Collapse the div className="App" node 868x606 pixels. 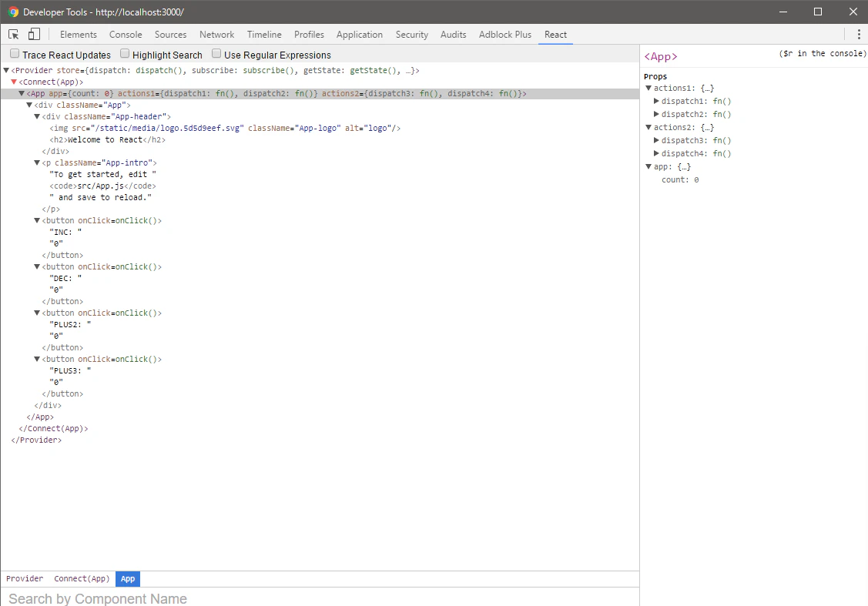click(30, 105)
